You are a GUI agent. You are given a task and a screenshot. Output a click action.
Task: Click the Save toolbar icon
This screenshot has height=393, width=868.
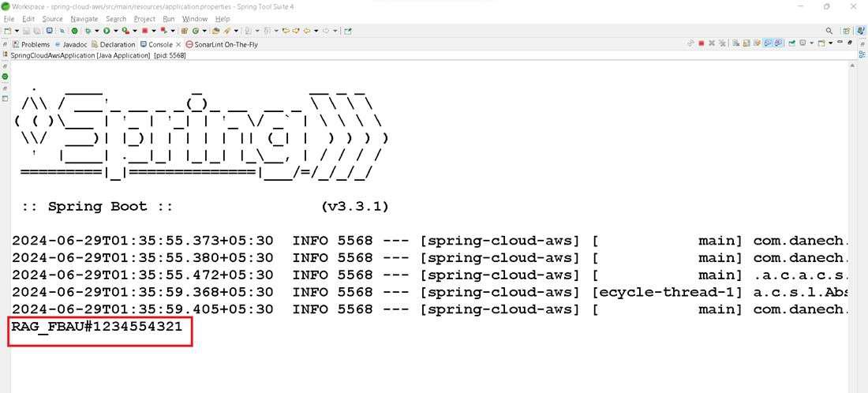pos(26,31)
